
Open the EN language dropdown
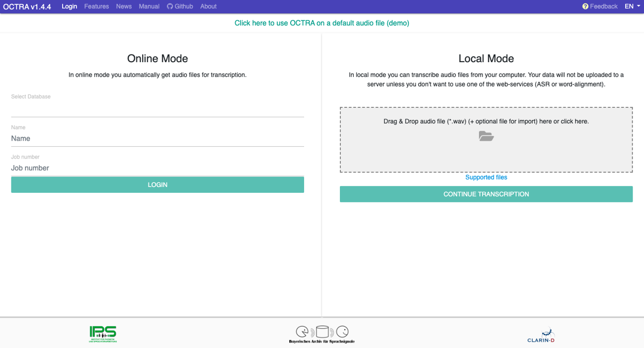pos(632,6)
